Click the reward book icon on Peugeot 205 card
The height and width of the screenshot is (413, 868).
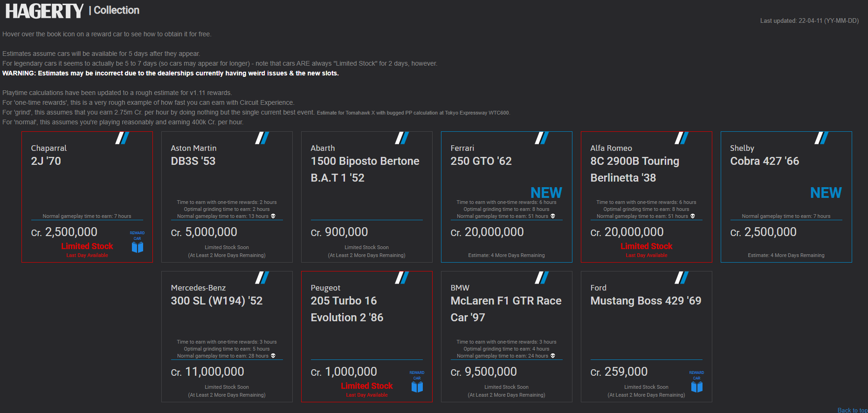point(417,386)
